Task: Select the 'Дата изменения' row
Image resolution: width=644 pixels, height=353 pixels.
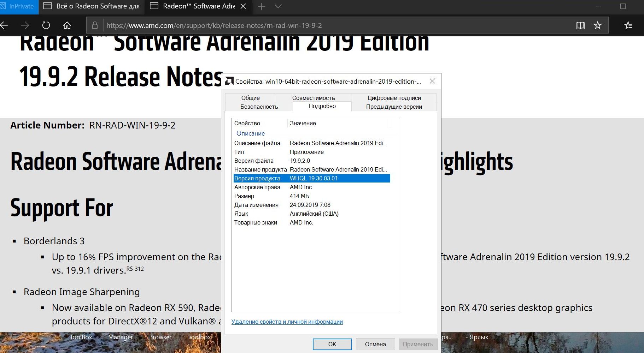Action: coord(312,205)
